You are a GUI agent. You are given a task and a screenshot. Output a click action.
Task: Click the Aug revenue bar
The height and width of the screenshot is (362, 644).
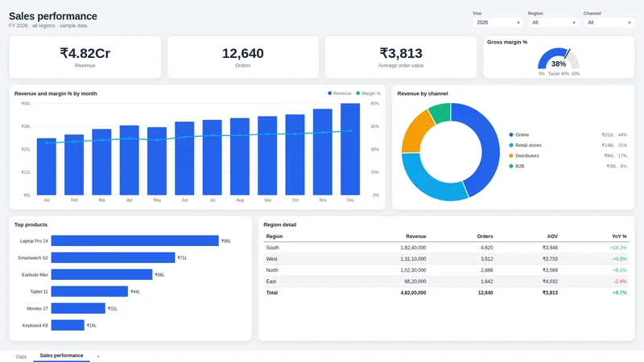tap(239, 156)
